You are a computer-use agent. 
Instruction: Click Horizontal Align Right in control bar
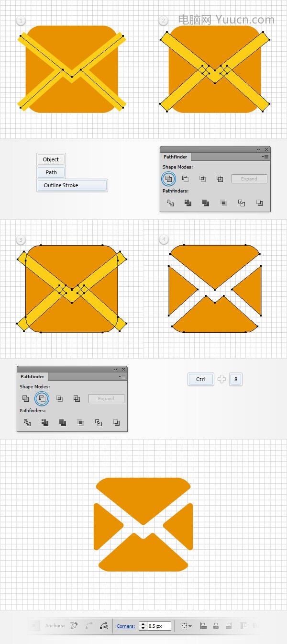pos(229,625)
